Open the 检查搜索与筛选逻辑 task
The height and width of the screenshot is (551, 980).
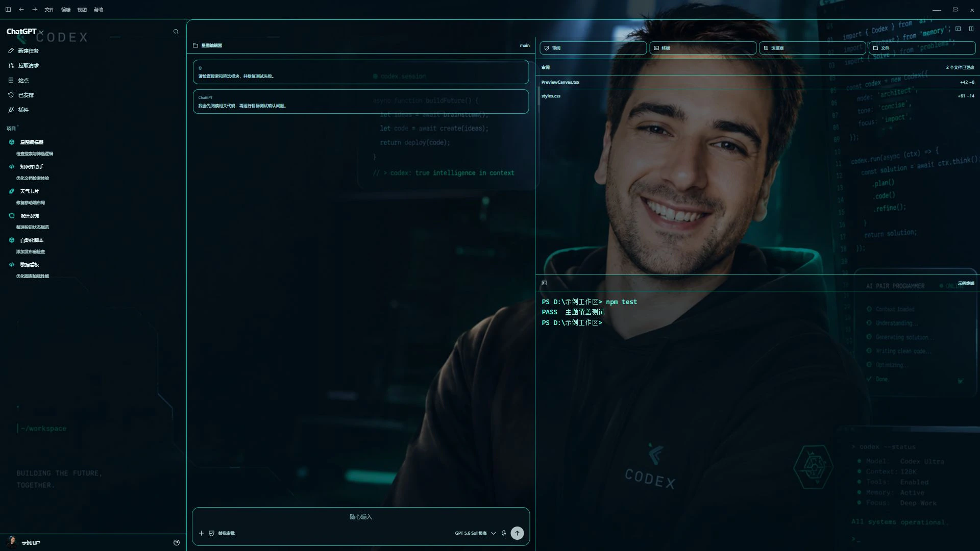click(35, 154)
